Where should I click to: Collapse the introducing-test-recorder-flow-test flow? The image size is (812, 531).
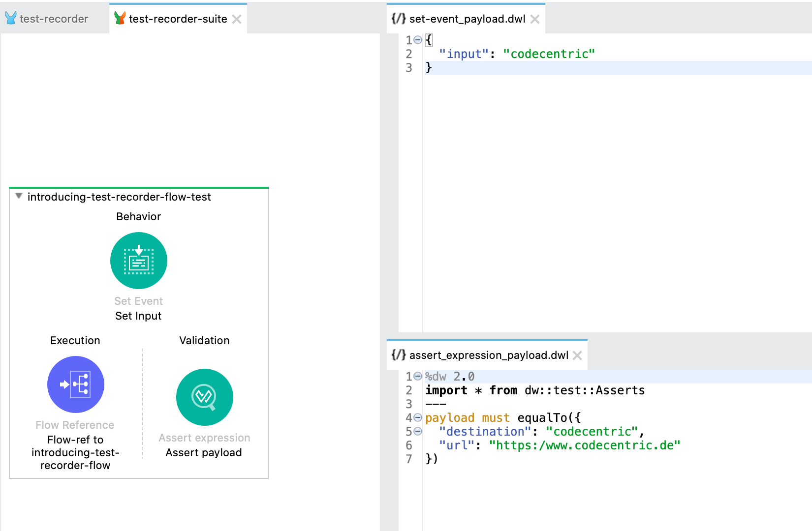click(19, 196)
